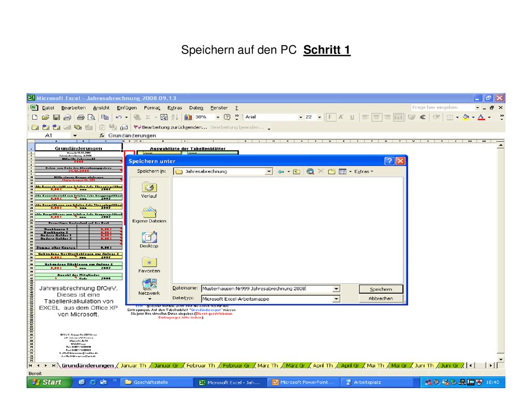The height and width of the screenshot is (399, 532).
Task: Click the Up One Level folder icon
Action: 297,171
